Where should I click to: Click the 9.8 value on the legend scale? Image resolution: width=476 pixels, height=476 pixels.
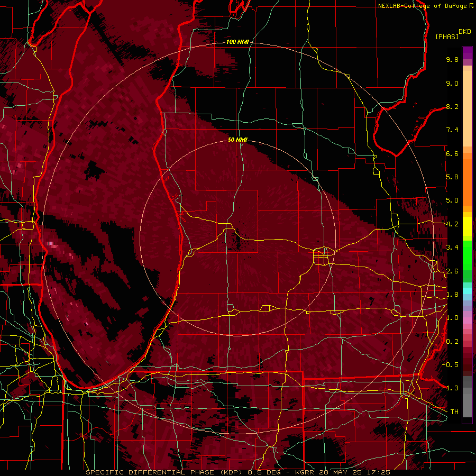tap(452, 59)
